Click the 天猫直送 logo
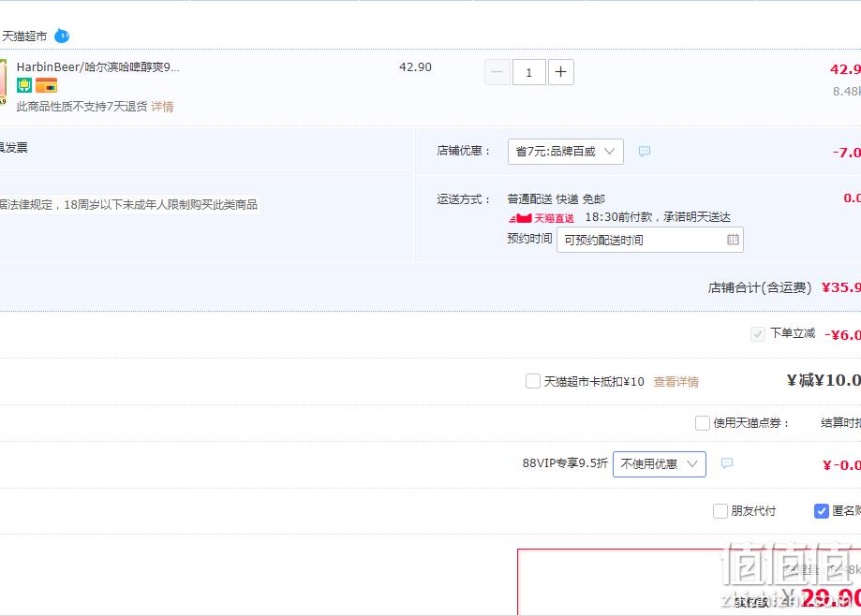The width and height of the screenshot is (861, 616). [541, 218]
